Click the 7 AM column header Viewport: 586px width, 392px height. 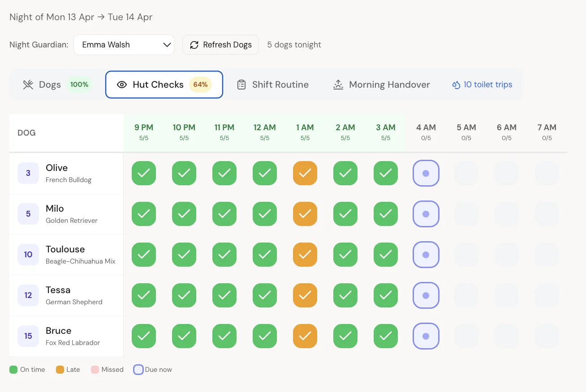[547, 132]
